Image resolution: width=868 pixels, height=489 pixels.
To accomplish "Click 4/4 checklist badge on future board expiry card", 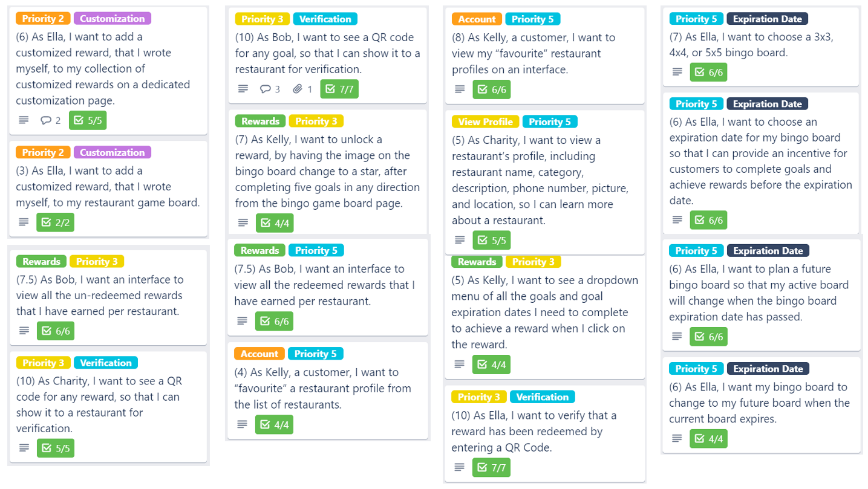I will [x=708, y=438].
